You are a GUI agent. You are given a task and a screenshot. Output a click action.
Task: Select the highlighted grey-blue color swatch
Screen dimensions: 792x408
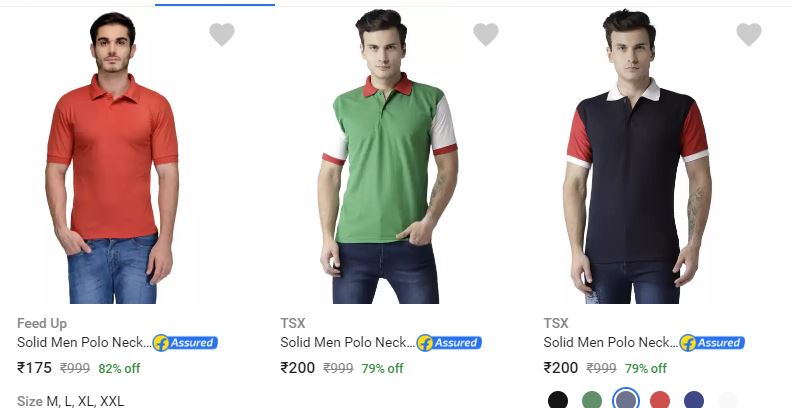tap(626, 401)
